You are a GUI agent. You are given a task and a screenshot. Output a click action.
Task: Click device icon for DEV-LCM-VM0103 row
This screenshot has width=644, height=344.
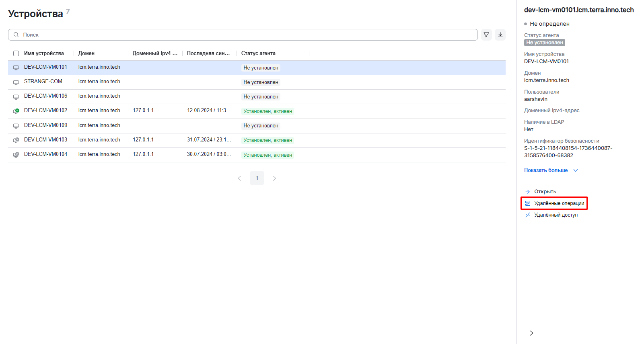[x=16, y=140]
